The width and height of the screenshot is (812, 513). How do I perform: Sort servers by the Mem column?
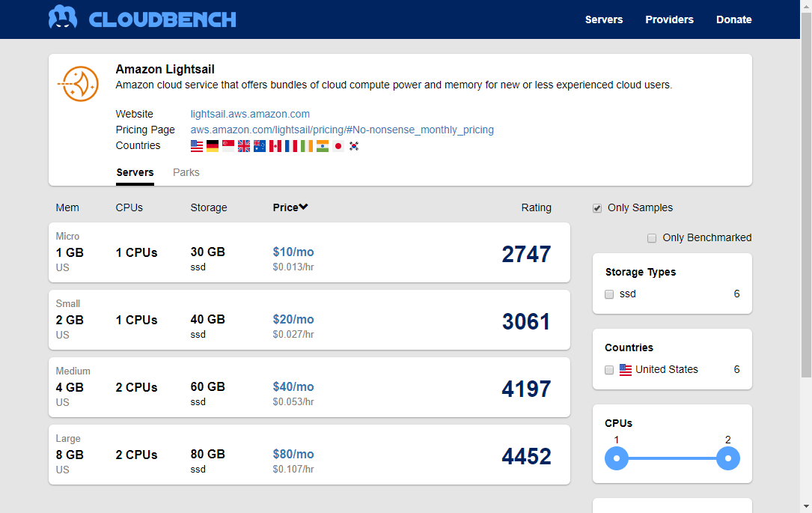(x=67, y=207)
